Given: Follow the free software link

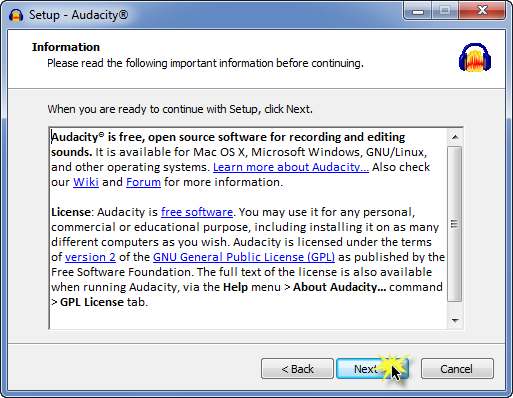Looking at the screenshot, I should click(x=197, y=212).
